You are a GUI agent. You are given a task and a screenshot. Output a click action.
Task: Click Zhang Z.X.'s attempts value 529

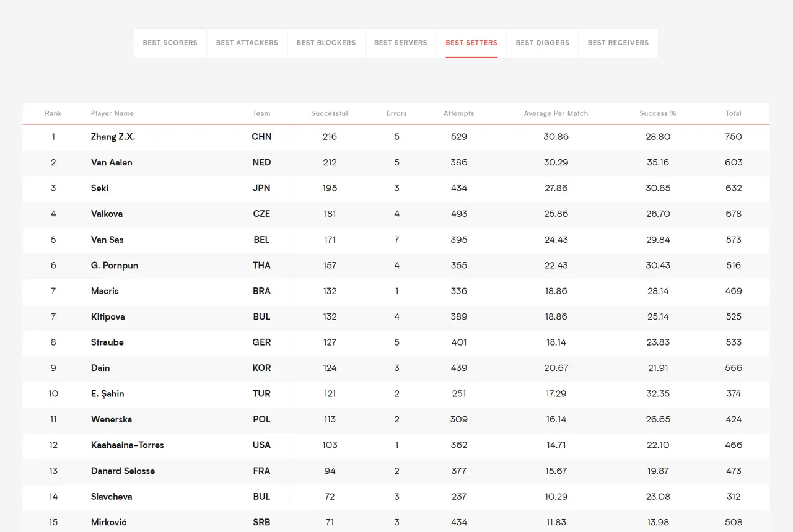click(x=459, y=137)
